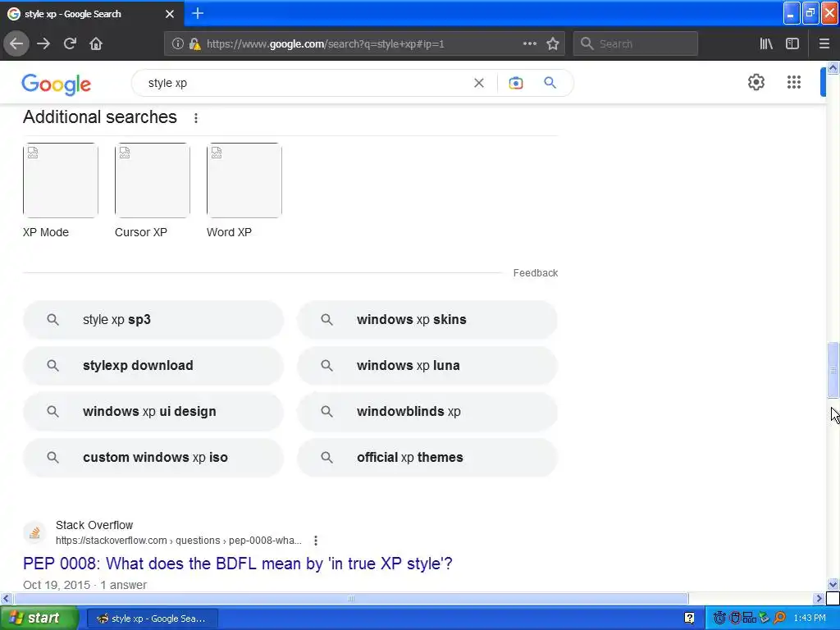The height and width of the screenshot is (630, 840).
Task: Click the help question mark tray icon
Action: 689,619
